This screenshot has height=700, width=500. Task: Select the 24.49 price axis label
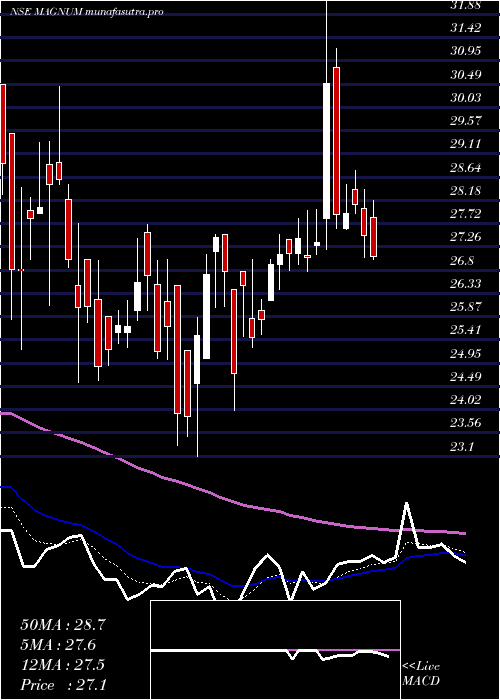coord(466,377)
